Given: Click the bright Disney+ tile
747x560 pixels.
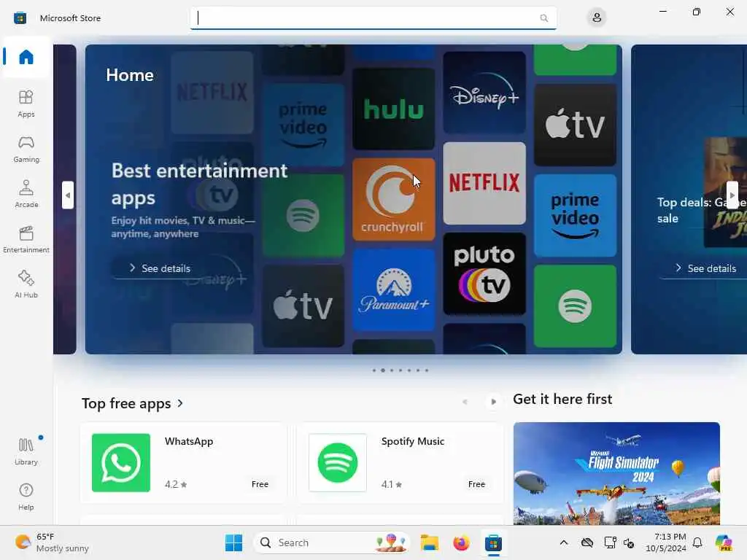Looking at the screenshot, I should coord(484,93).
